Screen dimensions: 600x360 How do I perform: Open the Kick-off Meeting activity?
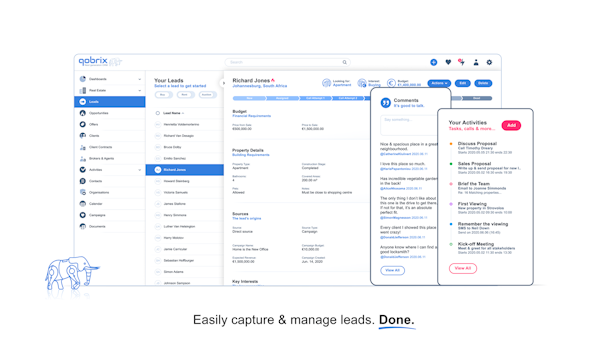(476, 244)
